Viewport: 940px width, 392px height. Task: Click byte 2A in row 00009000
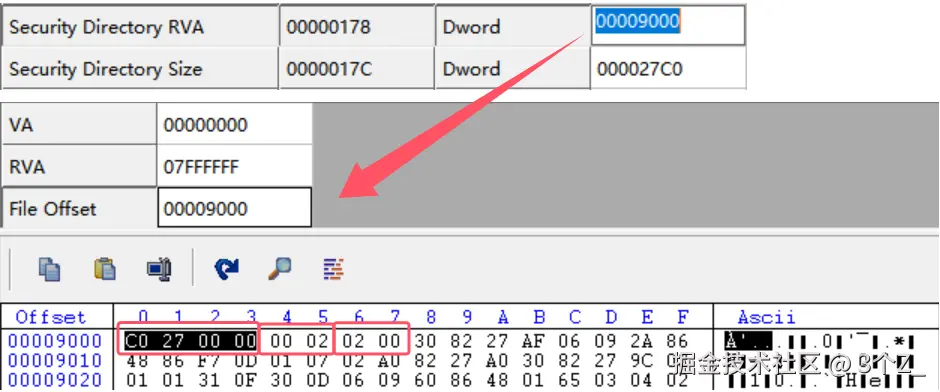click(641, 341)
